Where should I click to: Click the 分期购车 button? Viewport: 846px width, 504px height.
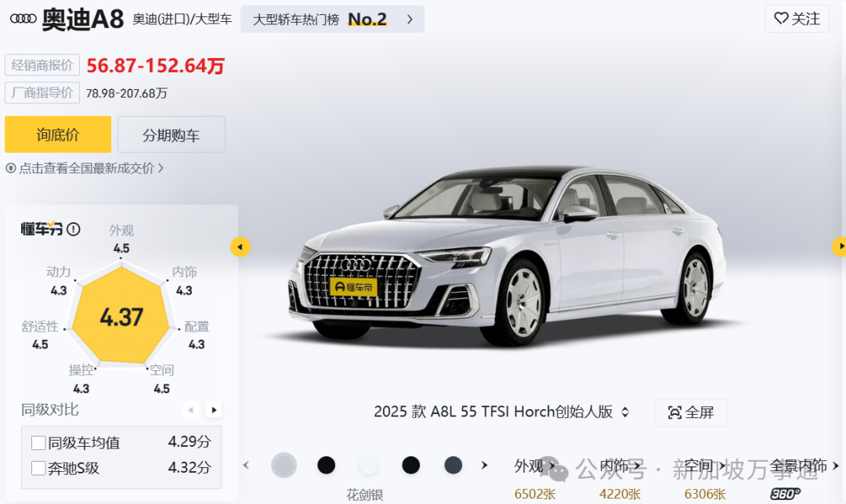(171, 135)
